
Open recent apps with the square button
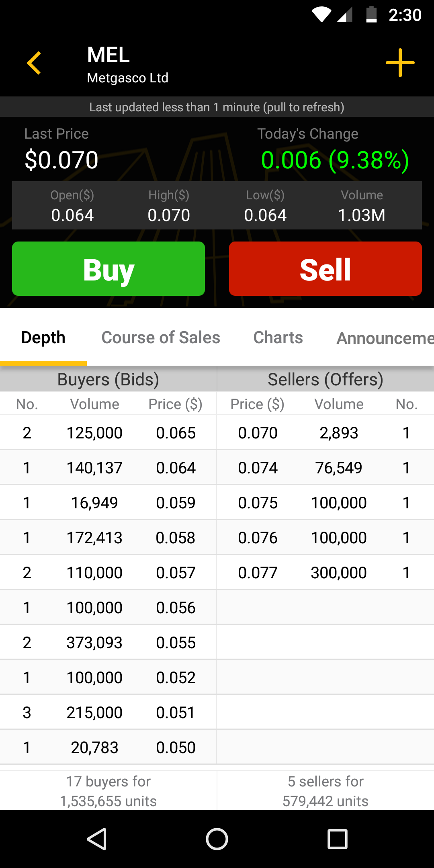(x=338, y=839)
